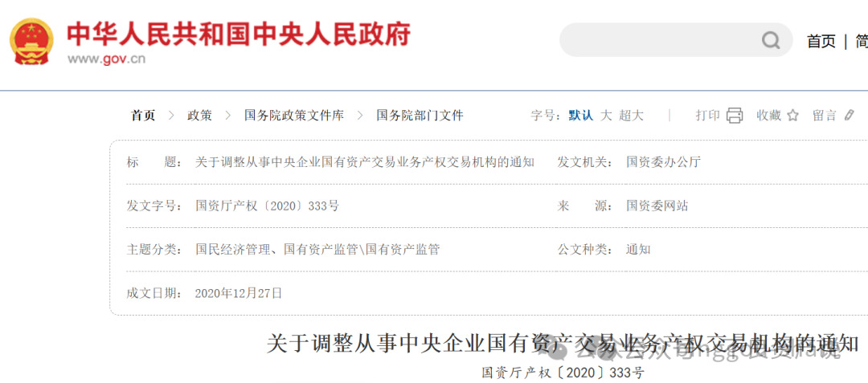Click the 留言 text button
This screenshot has width=868, height=383.
click(825, 116)
